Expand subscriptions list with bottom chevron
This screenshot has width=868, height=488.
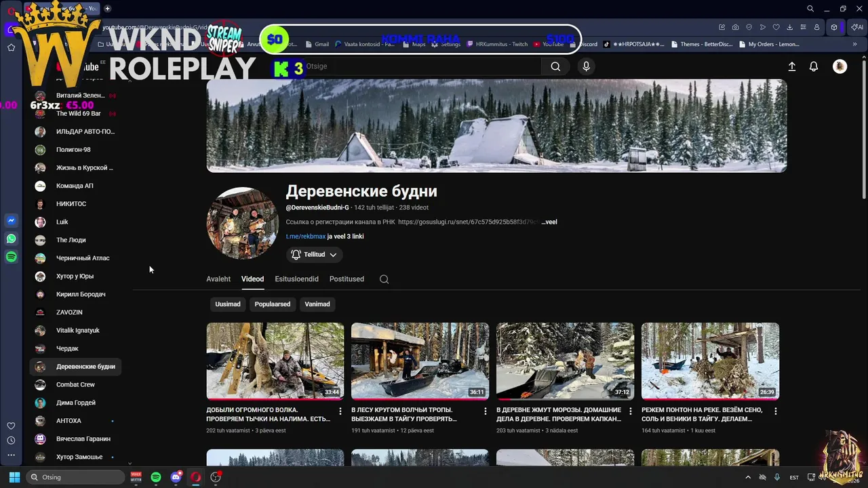click(130, 463)
